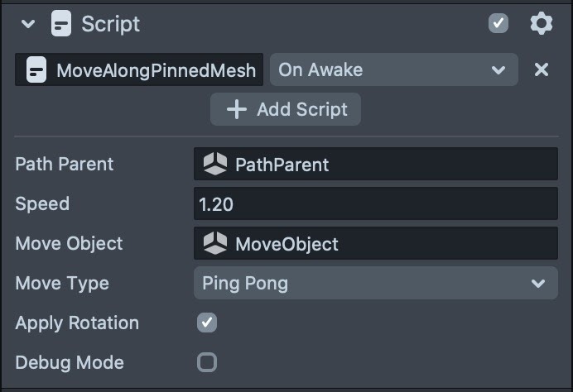Open the Ping Pong Move Type dropdown
573x392 pixels.
click(375, 284)
